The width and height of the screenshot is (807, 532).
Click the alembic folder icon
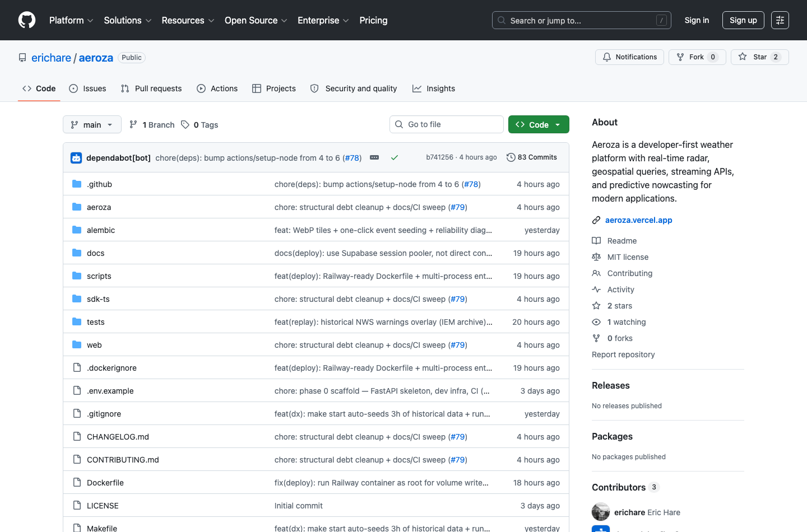77,230
